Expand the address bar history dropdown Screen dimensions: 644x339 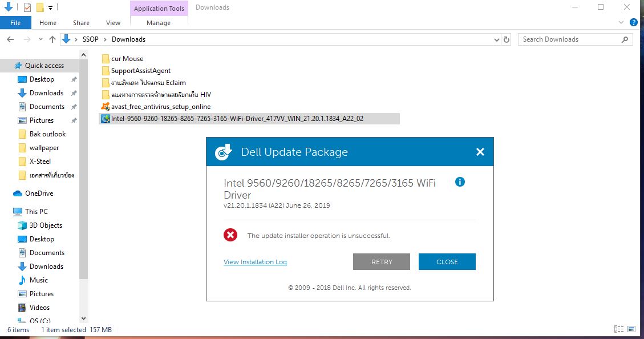point(497,39)
